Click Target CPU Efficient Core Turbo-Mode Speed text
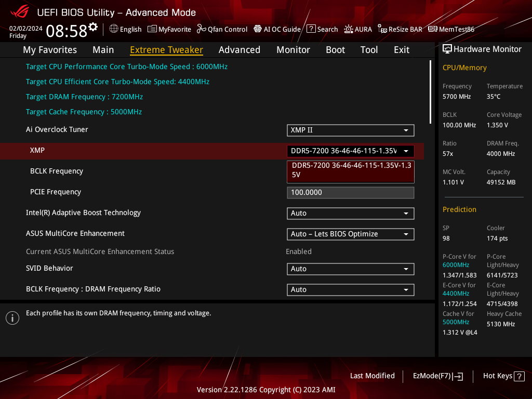The image size is (532, 399). coord(118,82)
